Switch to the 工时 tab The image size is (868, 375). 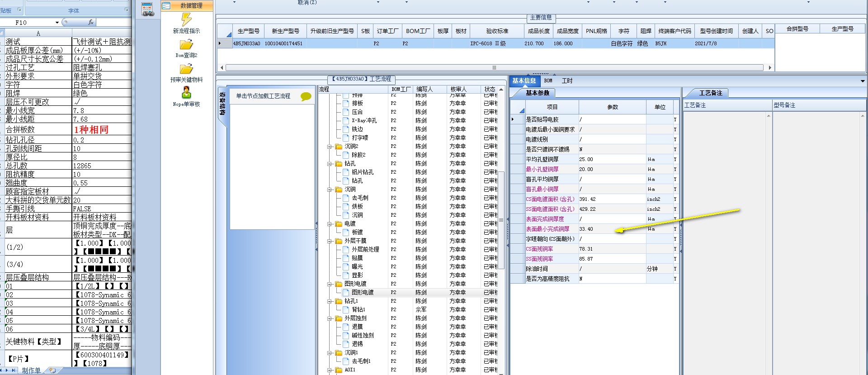pyautogui.click(x=567, y=81)
